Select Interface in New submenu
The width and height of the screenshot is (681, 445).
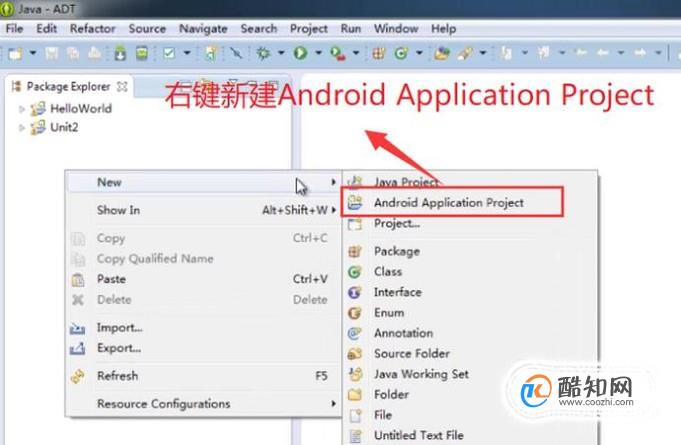point(470,292)
